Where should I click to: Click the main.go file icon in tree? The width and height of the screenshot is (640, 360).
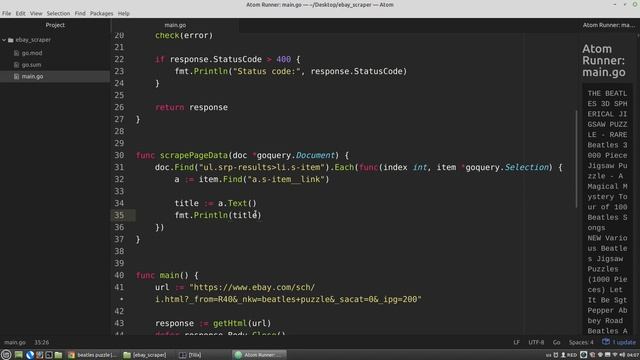(16, 76)
